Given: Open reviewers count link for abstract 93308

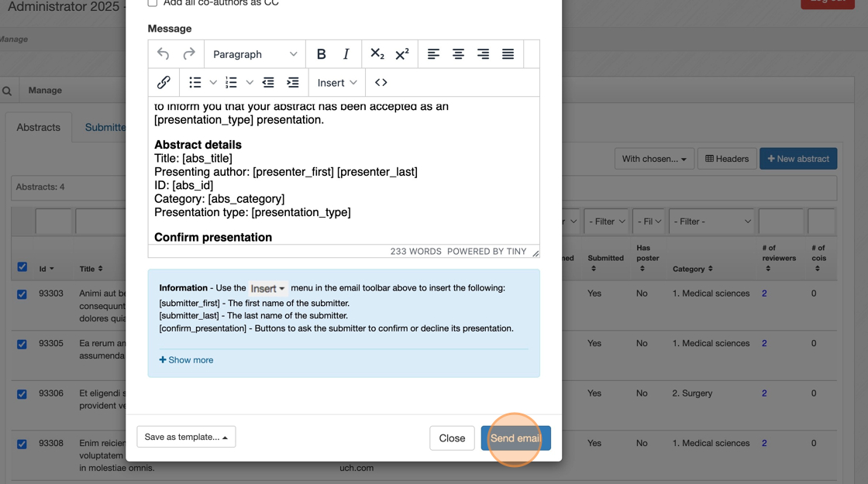Looking at the screenshot, I should tap(764, 443).
